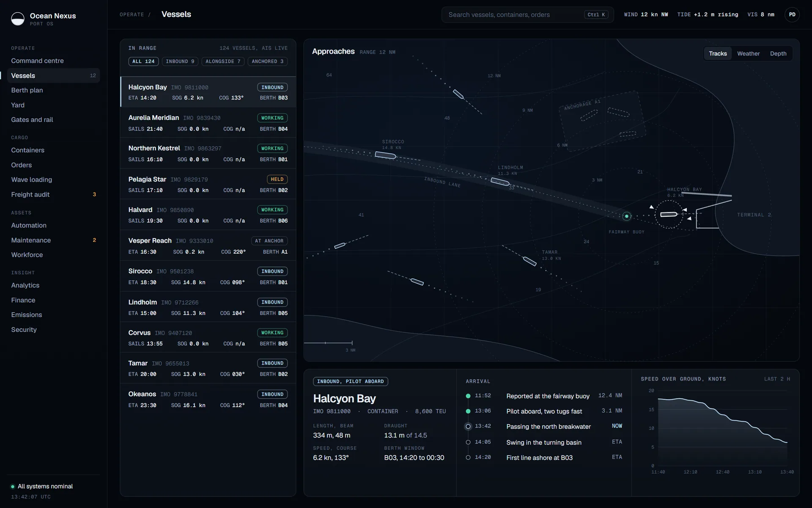Viewport: 812px width, 508px height.
Task: Go to Freight audit section
Action: 53,194
